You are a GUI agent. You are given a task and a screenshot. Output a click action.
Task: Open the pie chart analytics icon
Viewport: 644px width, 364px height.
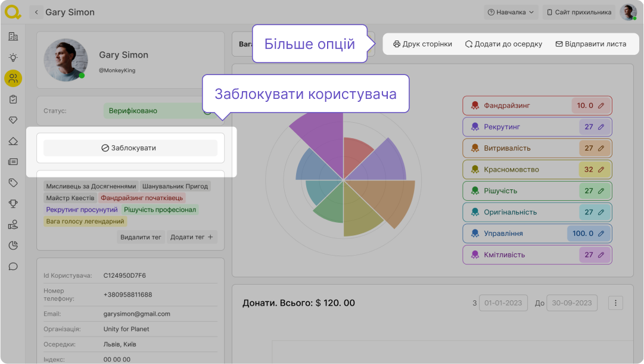13,245
